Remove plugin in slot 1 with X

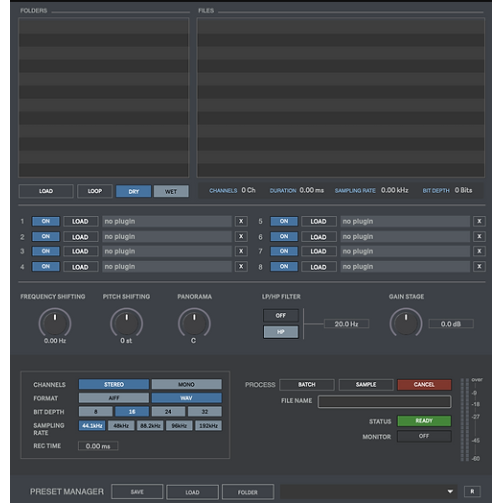241,221
